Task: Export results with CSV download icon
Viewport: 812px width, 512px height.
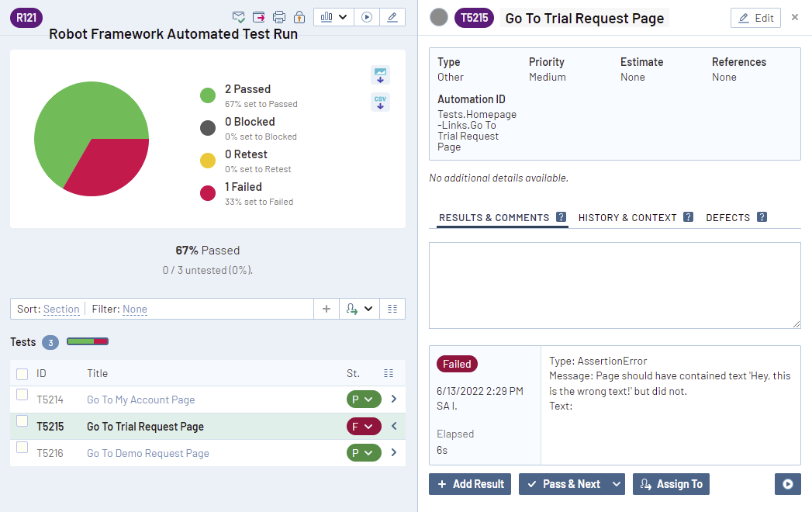Action: [380, 102]
